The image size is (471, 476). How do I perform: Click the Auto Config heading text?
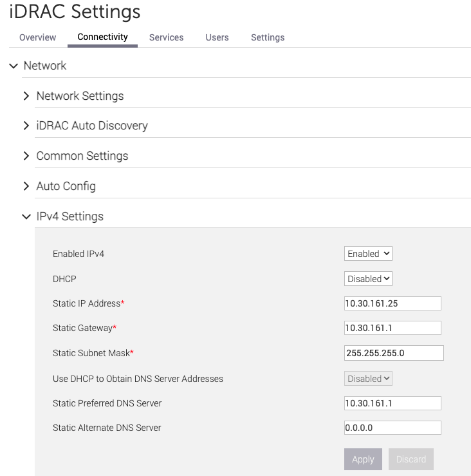click(66, 186)
